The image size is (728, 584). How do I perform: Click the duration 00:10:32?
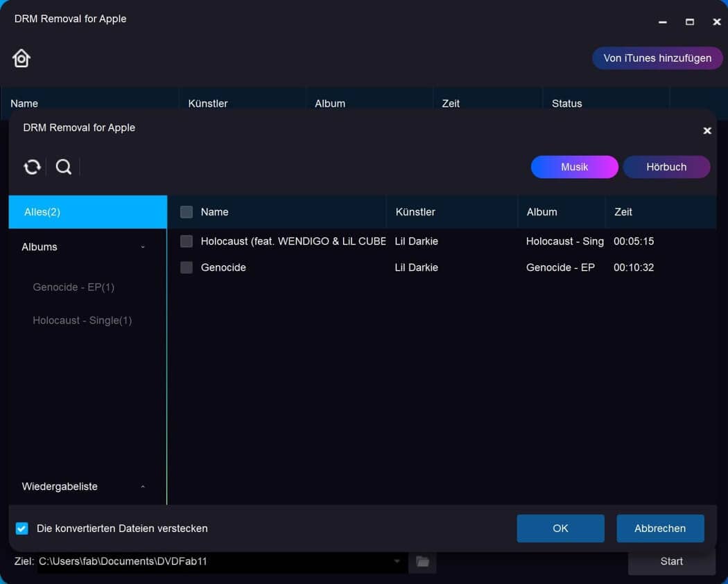[634, 267]
